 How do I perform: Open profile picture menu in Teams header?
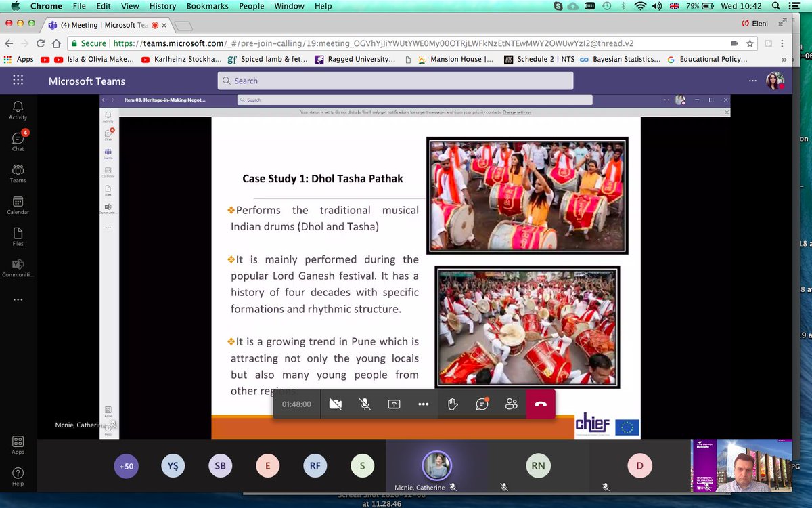pos(775,81)
